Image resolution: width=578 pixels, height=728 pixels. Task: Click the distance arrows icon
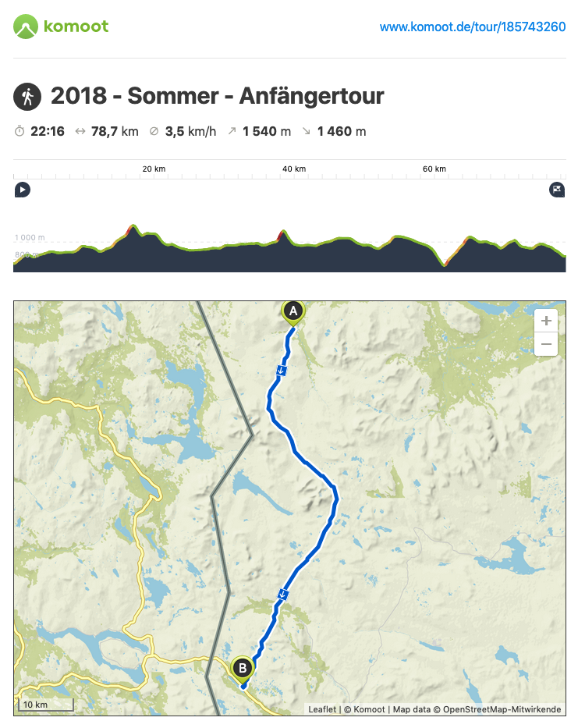[80, 131]
